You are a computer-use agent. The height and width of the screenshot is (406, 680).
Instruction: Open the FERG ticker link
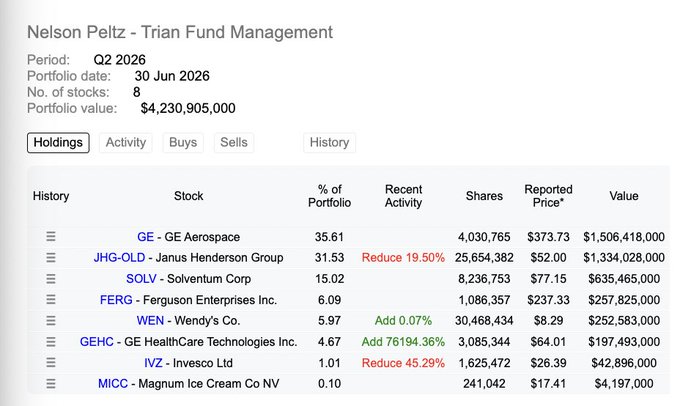coord(116,300)
